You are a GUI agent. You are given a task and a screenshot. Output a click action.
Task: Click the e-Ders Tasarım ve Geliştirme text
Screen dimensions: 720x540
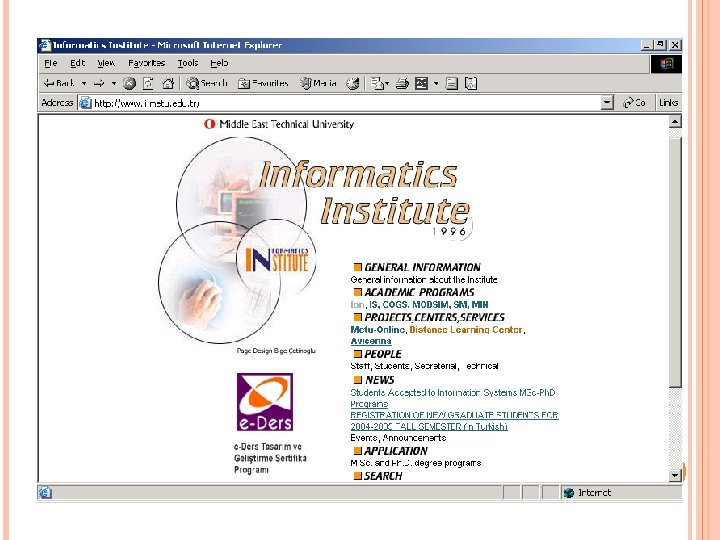(x=270, y=458)
